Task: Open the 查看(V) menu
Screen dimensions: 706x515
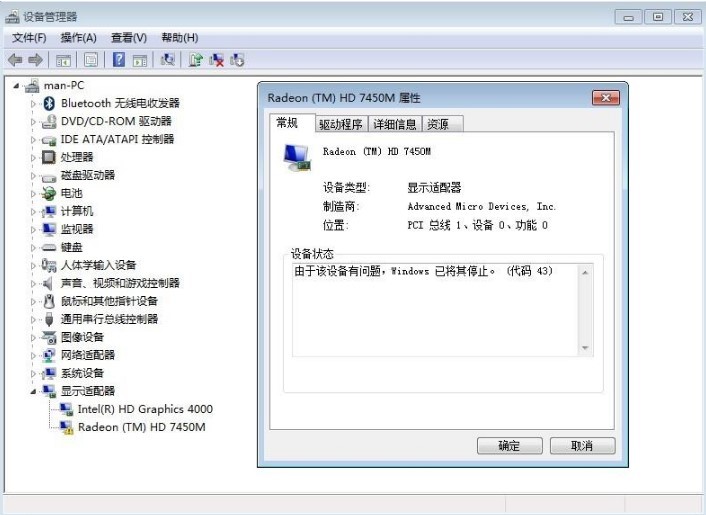Action: (x=129, y=38)
